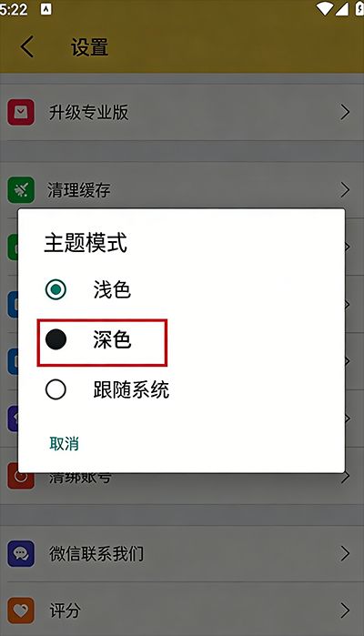
Task: Open the 微信联系我们 menu entry
Action: [x=182, y=553]
